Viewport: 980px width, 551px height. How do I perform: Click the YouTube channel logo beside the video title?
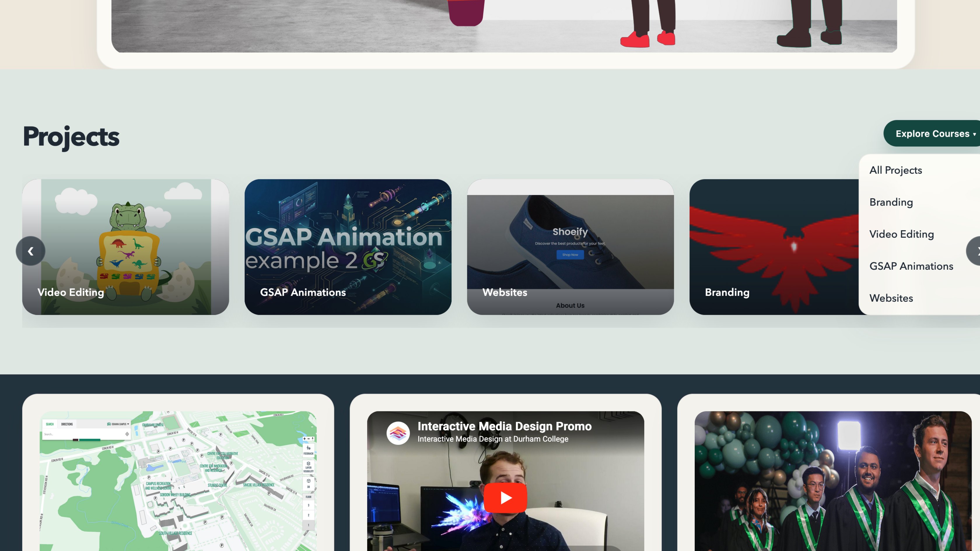[x=398, y=433]
